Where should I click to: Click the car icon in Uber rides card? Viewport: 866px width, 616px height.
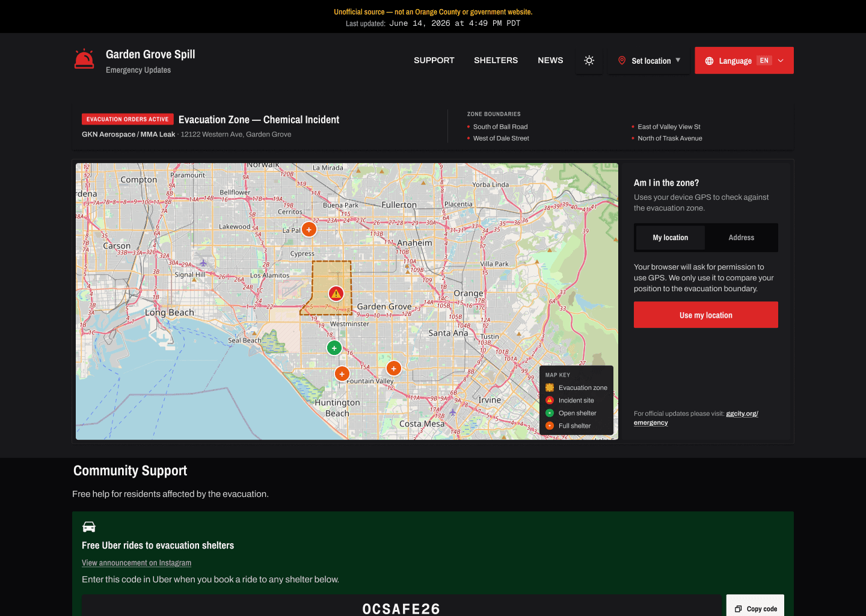[89, 527]
